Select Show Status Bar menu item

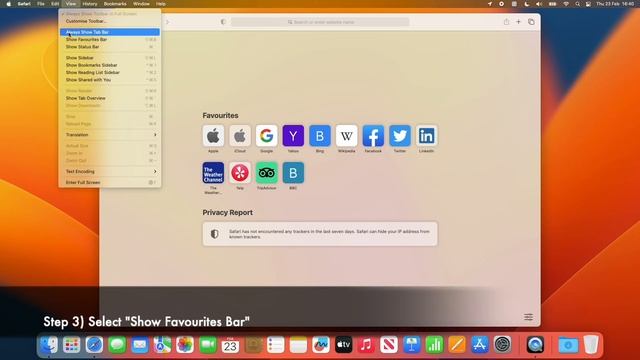pyautogui.click(x=110, y=47)
